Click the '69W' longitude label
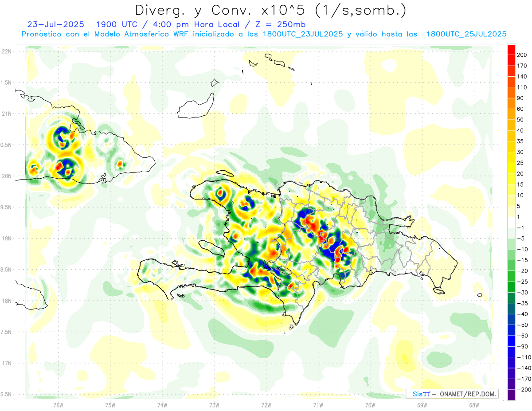This screenshot has width=532, height=411. tap(422, 405)
